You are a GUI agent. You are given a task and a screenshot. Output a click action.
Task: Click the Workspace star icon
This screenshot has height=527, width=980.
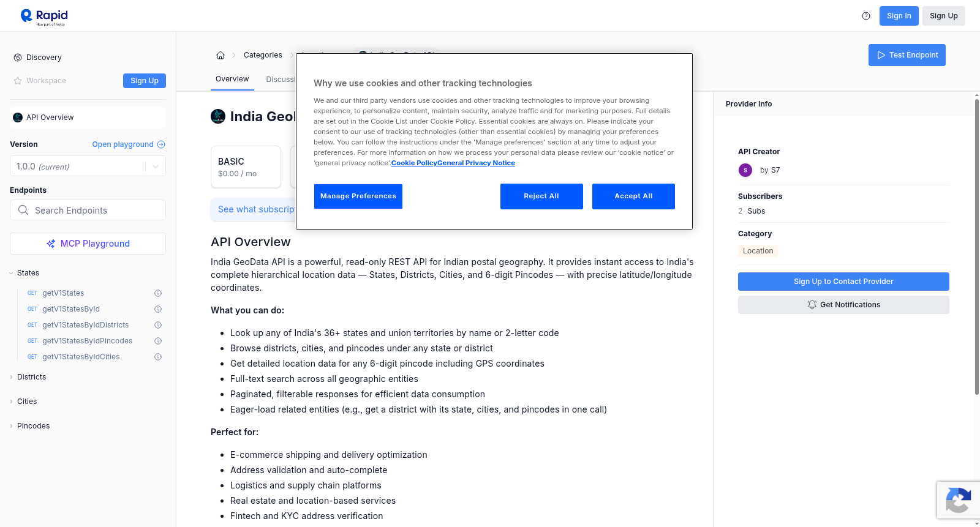[18, 81]
